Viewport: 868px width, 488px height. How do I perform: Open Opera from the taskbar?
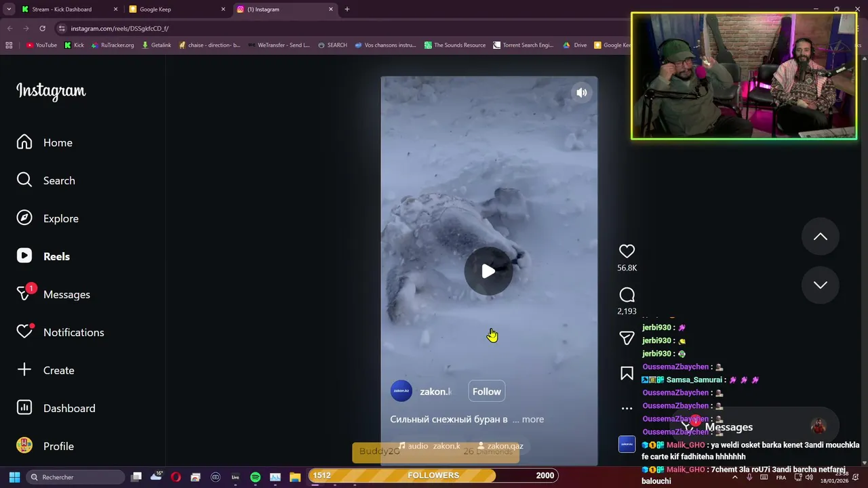[176, 477]
